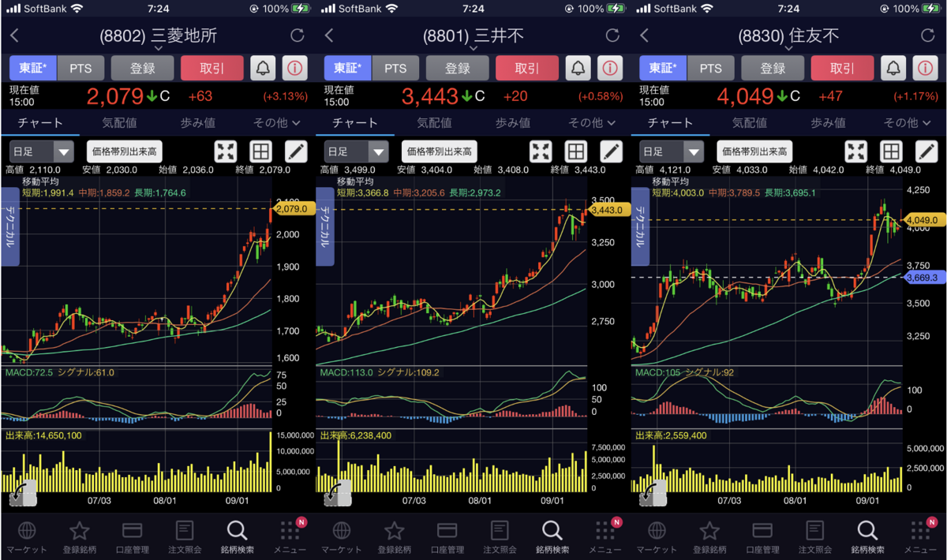
Task: Open 日足 period dropdown for 三井不
Action: (357, 151)
